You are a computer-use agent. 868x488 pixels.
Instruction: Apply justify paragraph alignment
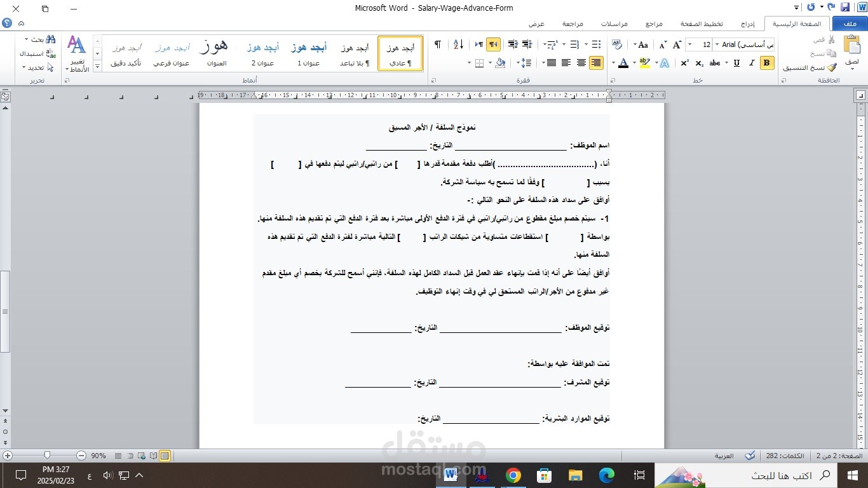point(551,63)
